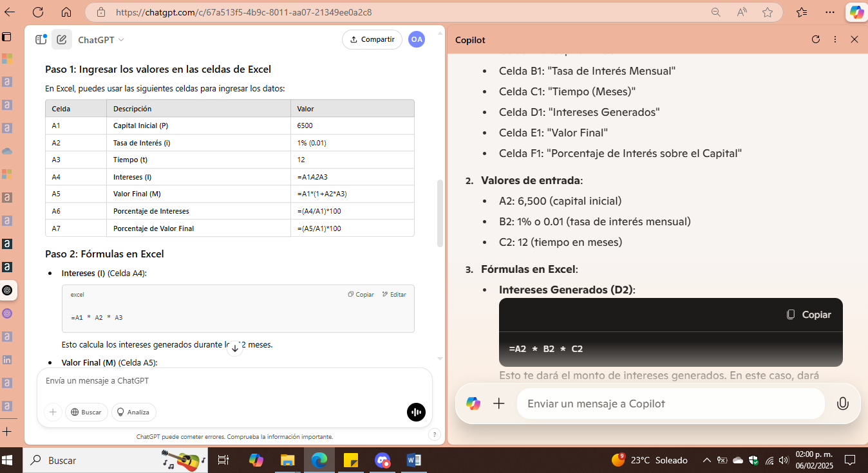This screenshot has height=473, width=868.
Task: Click the ChatGPT conversation scrollbar
Action: click(440, 212)
